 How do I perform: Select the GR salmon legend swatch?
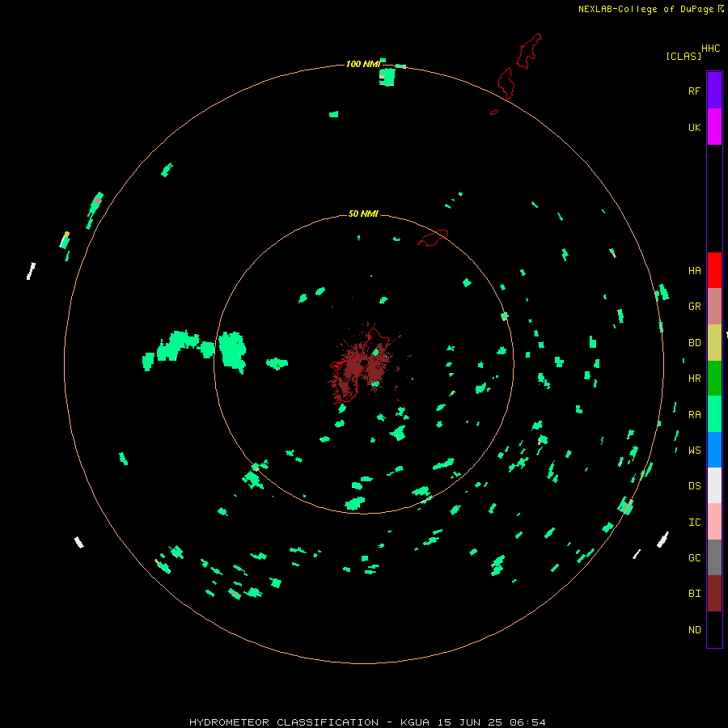click(714, 307)
